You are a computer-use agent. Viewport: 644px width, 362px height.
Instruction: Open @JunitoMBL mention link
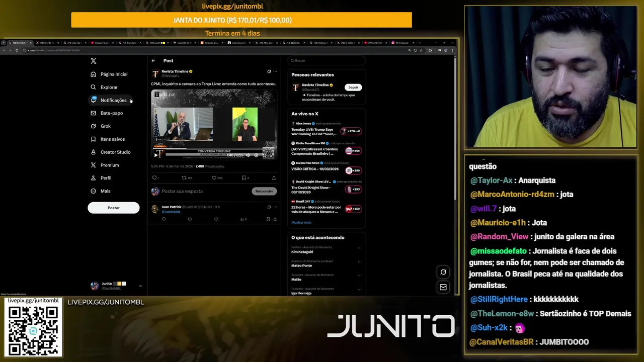point(171,212)
